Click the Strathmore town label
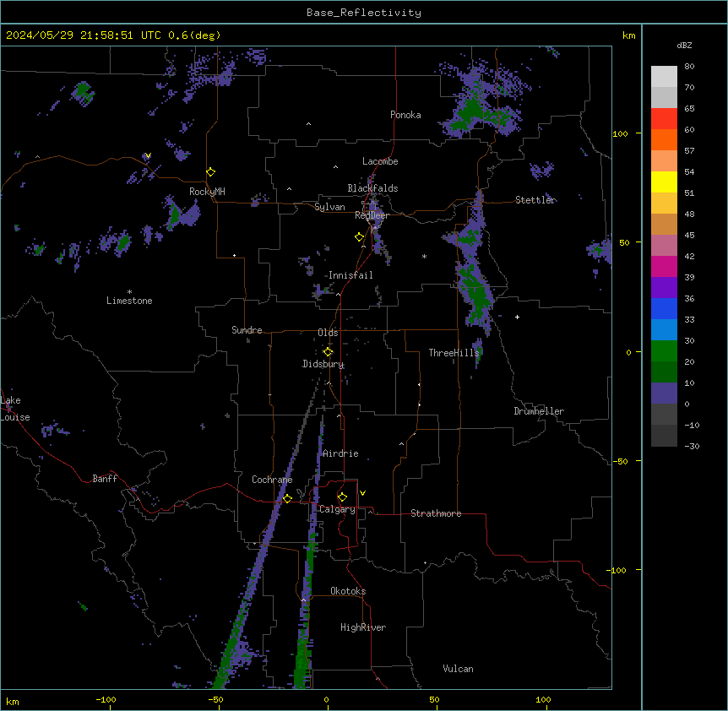The image size is (728, 711). pyautogui.click(x=436, y=513)
